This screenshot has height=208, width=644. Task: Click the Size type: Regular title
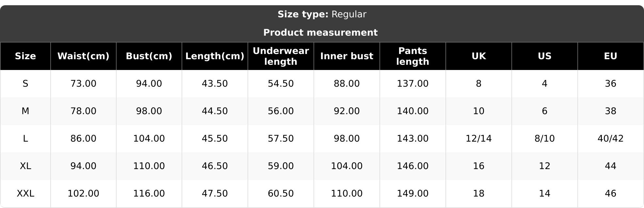click(x=322, y=14)
